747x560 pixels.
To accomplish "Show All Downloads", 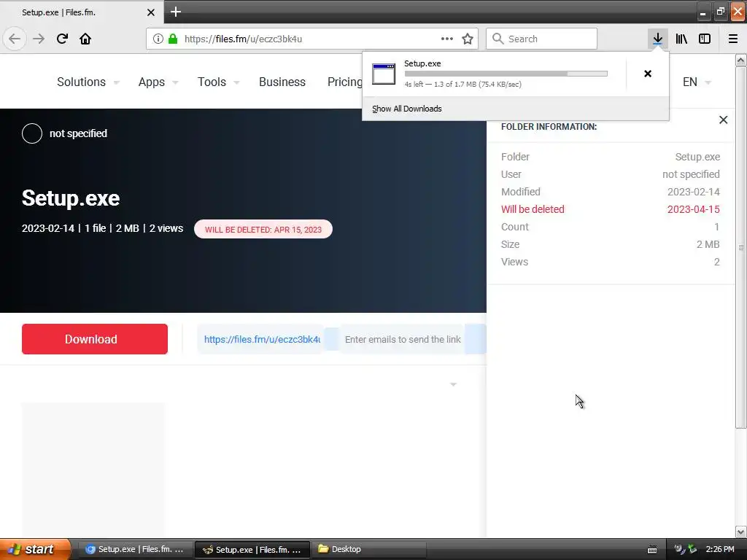I will coord(407,109).
